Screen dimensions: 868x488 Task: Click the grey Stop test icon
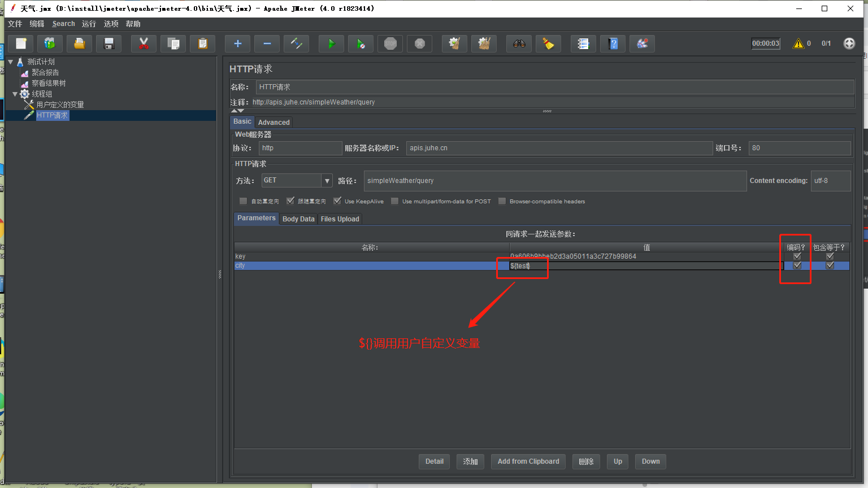(x=390, y=43)
